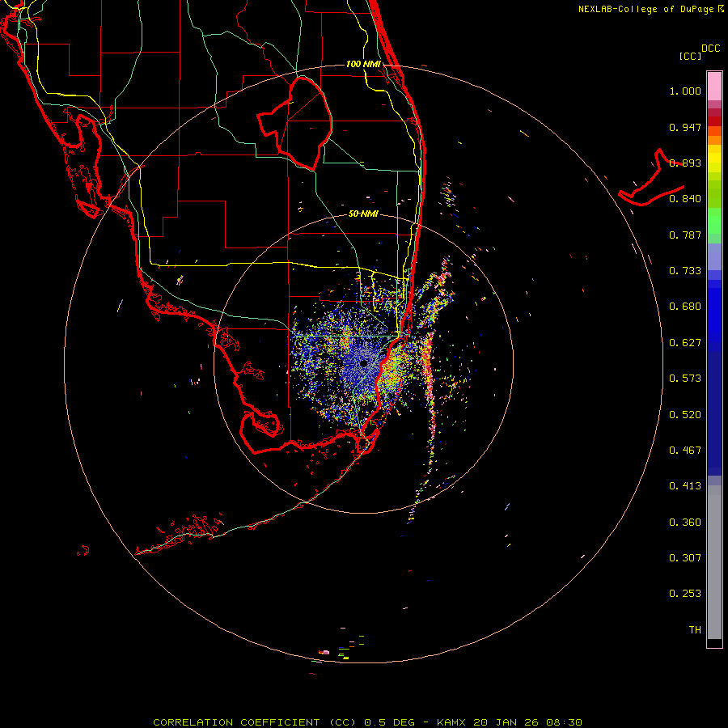This screenshot has height=728, width=728.
Task: Click the 100 NMI range ring label
Action: [363, 64]
